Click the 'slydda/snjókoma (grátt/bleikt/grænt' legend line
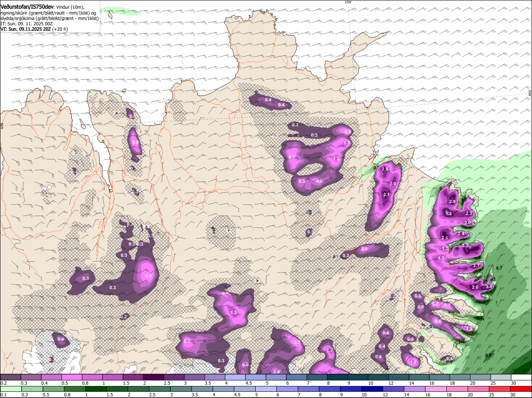Viewport: 532px width, 398px height. [x=49, y=18]
